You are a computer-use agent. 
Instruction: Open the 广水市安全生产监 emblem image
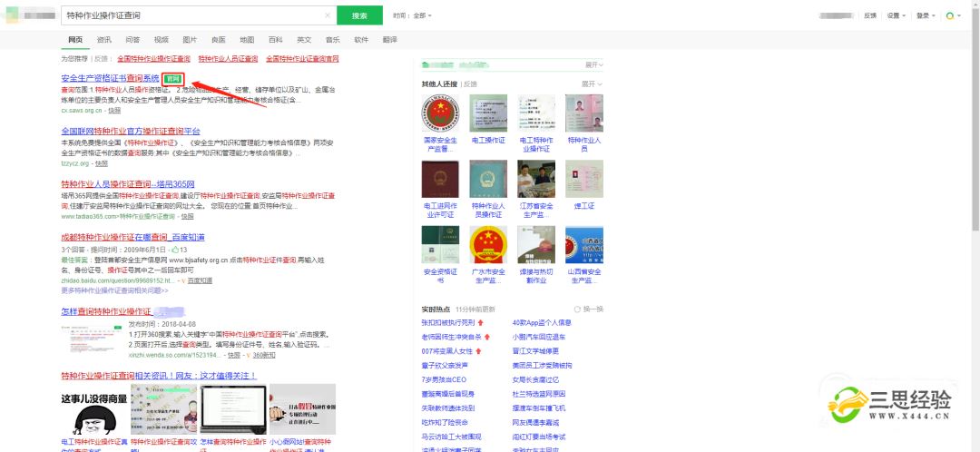coord(487,245)
